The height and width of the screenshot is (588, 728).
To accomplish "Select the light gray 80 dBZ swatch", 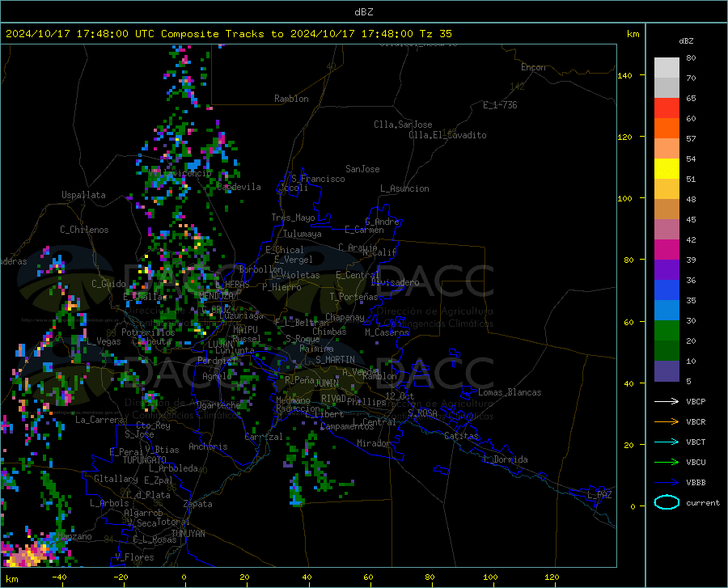I will pos(667,68).
